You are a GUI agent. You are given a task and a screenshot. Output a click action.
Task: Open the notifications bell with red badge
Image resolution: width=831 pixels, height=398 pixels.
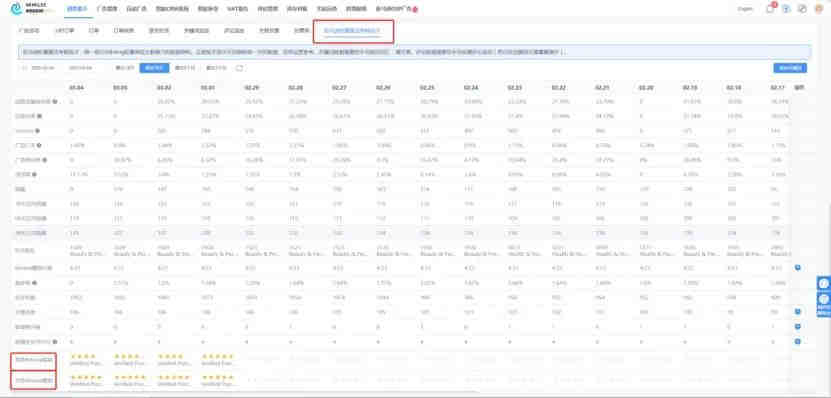coord(770,8)
